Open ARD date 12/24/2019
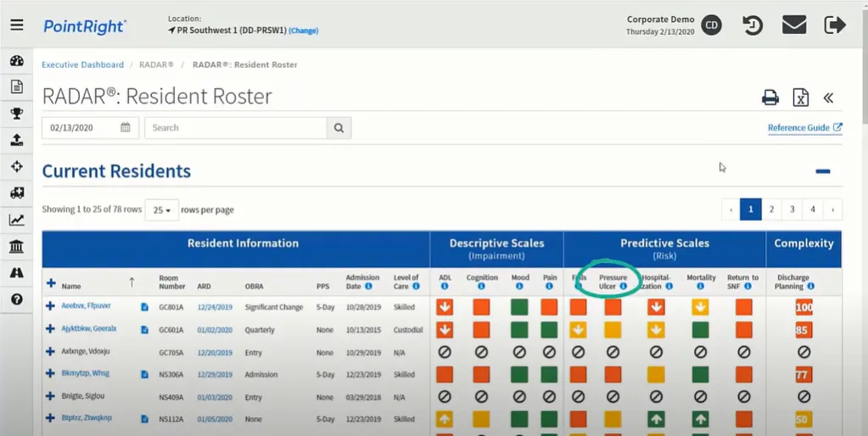 tap(215, 307)
